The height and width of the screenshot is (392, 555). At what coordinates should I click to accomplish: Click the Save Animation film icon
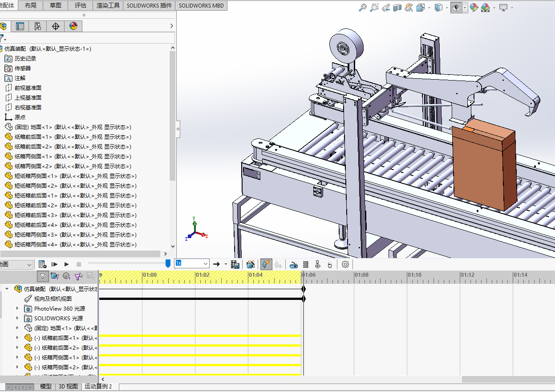(x=235, y=264)
